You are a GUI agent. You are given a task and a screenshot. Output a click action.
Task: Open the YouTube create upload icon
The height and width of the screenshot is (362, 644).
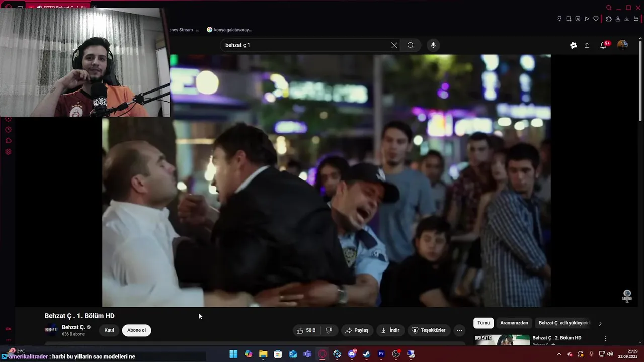(587, 45)
